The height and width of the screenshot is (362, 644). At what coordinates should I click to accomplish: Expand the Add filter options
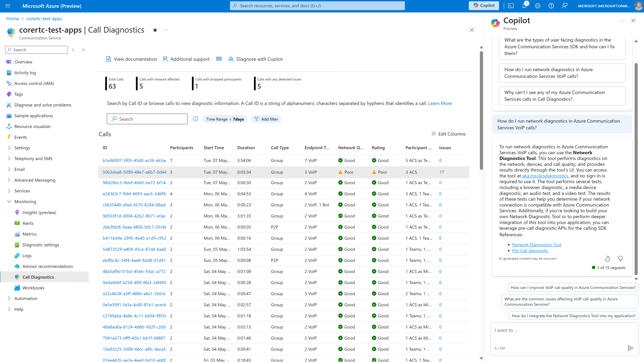[x=266, y=119]
